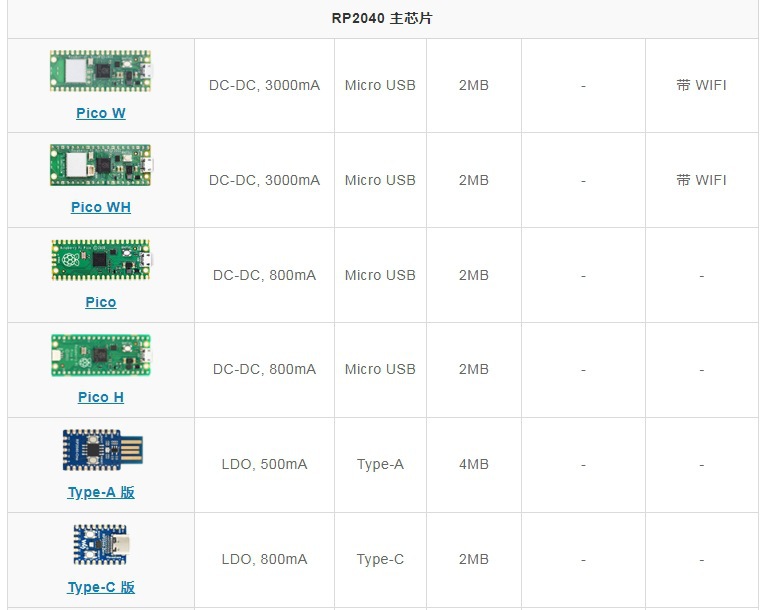Select DC-DC, 3000mA in Pico WH row
This screenshot has height=610, width=766.
[264, 180]
